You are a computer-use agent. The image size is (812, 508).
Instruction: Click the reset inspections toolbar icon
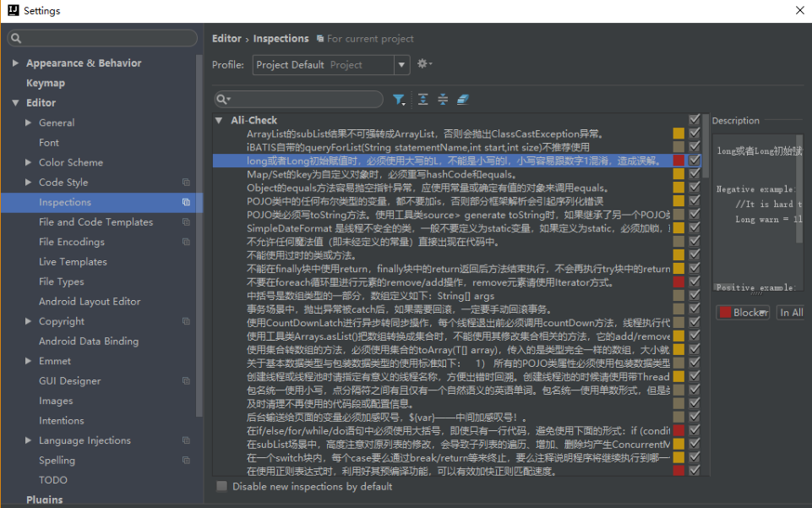coord(462,100)
